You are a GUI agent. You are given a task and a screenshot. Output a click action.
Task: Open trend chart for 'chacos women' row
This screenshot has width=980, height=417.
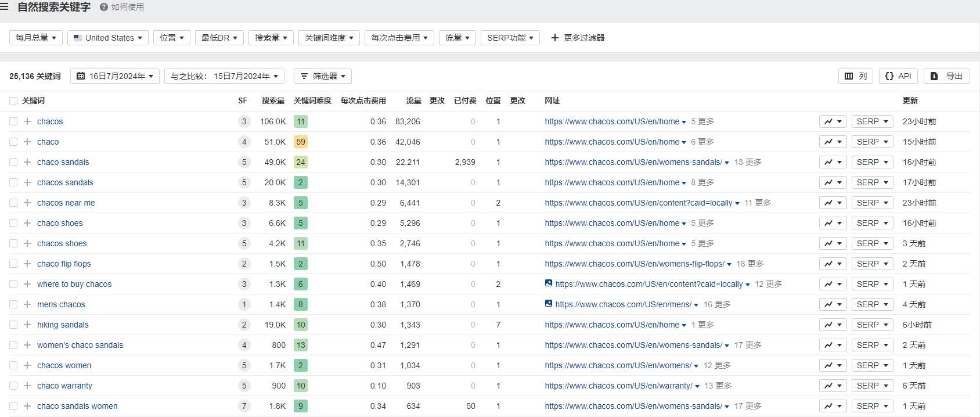click(x=833, y=365)
